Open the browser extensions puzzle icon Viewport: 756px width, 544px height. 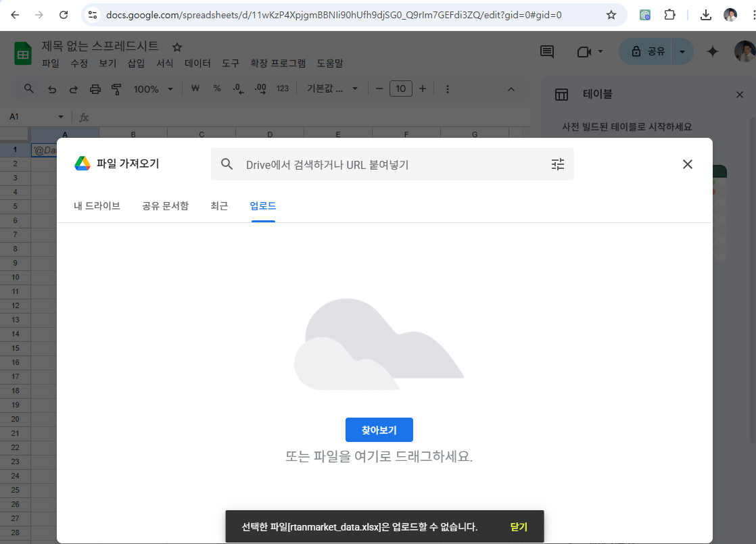(669, 15)
